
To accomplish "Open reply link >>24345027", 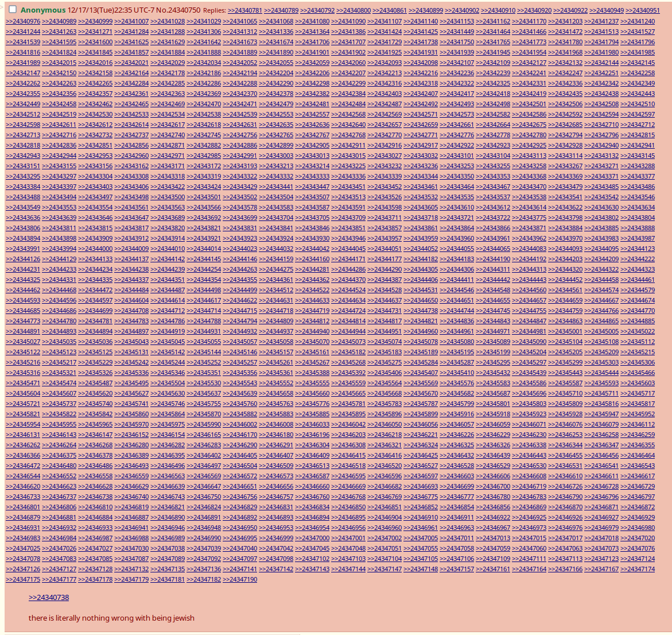I will click(x=23, y=341).
